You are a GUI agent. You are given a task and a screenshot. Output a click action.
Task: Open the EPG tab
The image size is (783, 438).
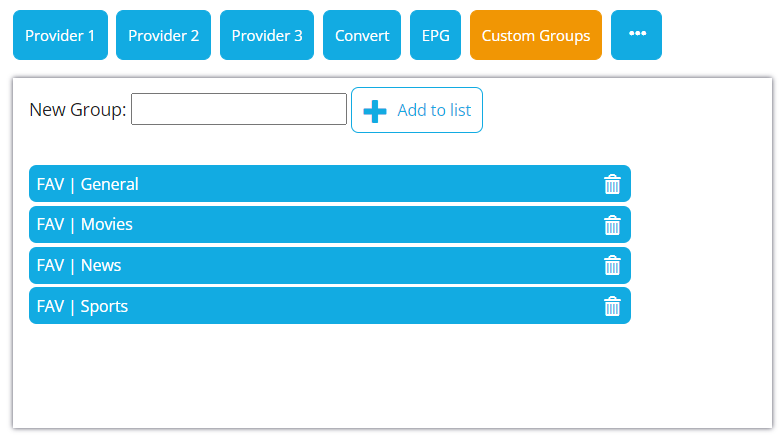pyautogui.click(x=435, y=35)
